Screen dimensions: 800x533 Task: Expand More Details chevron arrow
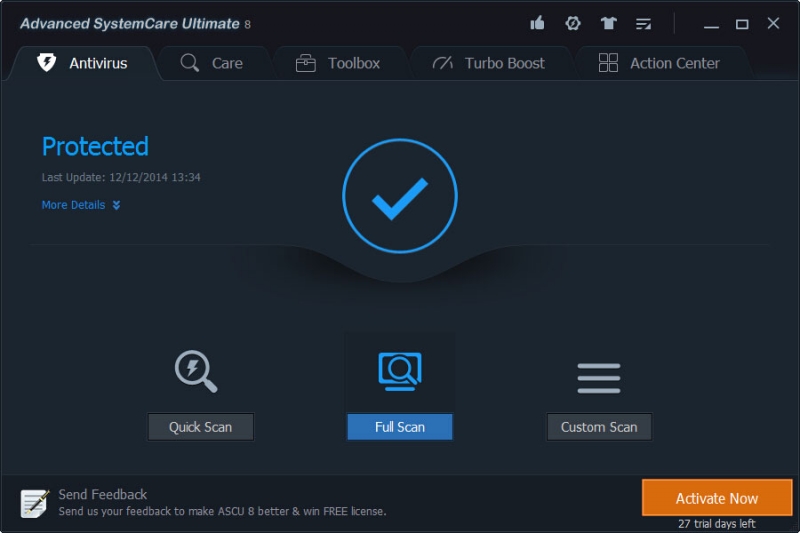tap(116, 205)
